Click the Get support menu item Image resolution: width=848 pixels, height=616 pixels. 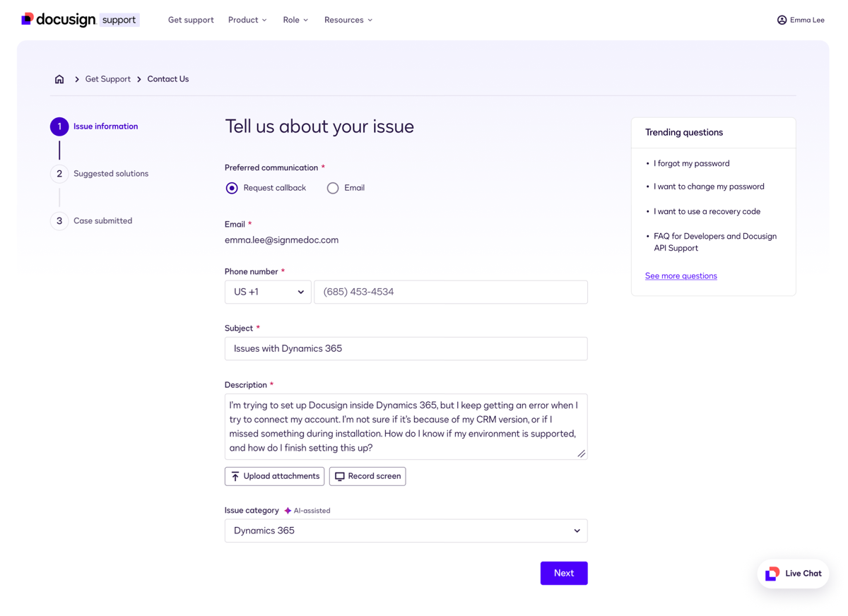coord(190,20)
